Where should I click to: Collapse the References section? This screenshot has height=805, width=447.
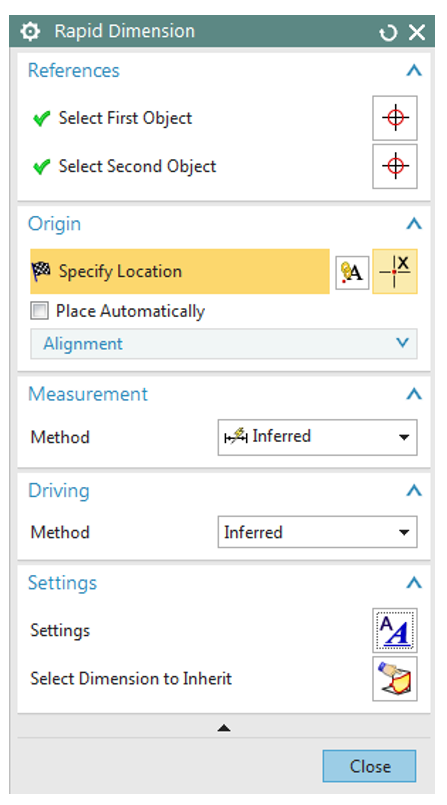(x=414, y=70)
